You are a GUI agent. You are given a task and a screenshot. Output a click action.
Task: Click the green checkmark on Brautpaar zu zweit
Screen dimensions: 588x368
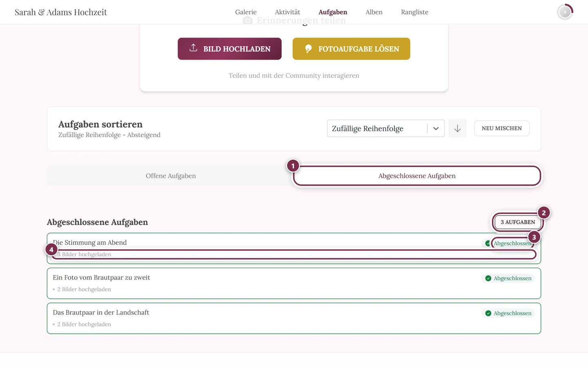coord(488,278)
